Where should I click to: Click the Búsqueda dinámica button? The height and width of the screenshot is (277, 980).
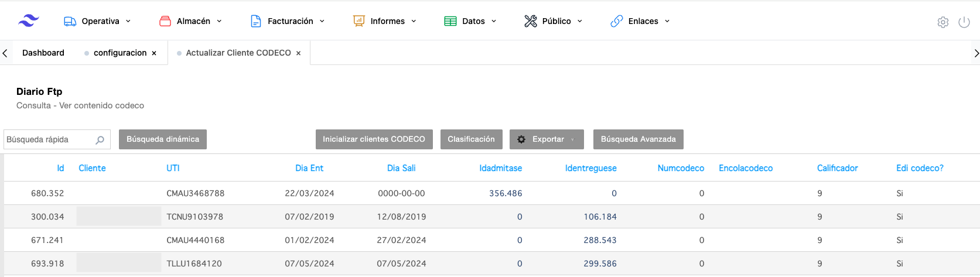click(163, 139)
